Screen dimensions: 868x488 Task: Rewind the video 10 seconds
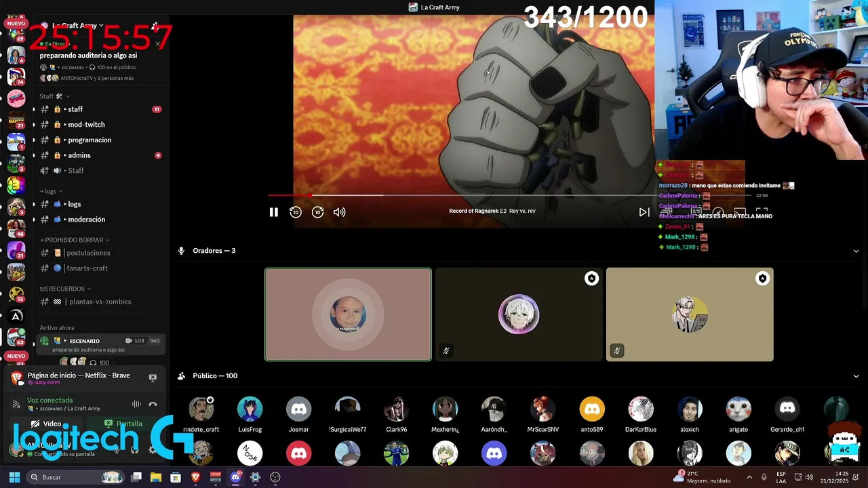pos(296,212)
